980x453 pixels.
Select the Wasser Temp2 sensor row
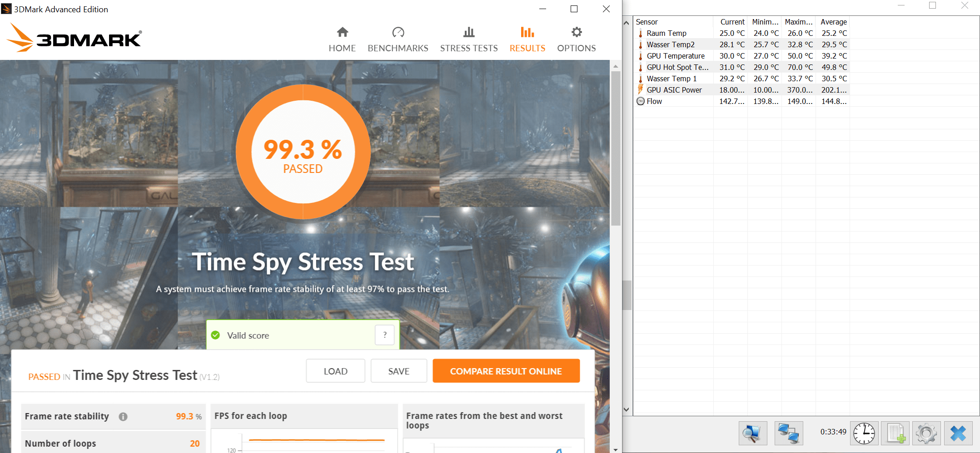[x=741, y=44]
